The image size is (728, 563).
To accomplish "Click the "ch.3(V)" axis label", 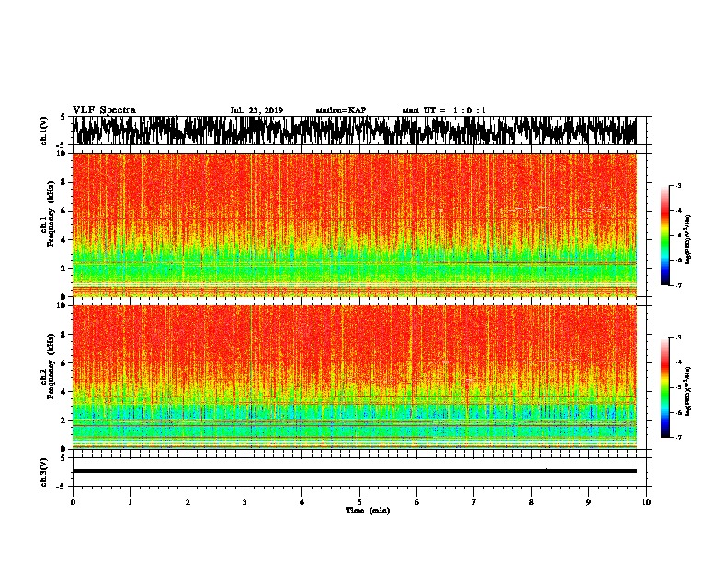I will (43, 472).
